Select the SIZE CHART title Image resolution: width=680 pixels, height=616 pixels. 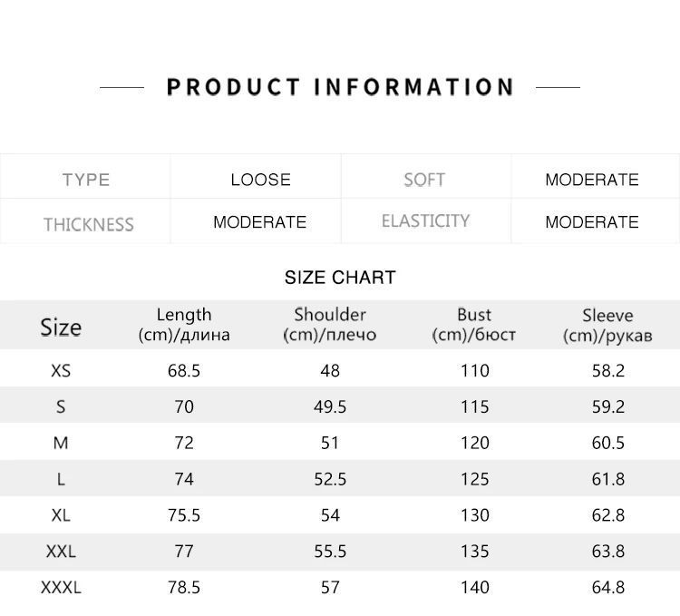tap(340, 278)
